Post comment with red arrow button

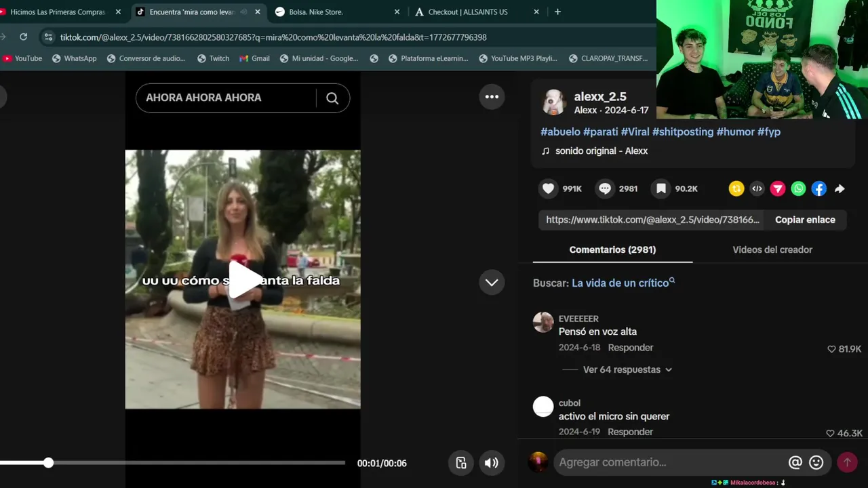click(x=847, y=462)
